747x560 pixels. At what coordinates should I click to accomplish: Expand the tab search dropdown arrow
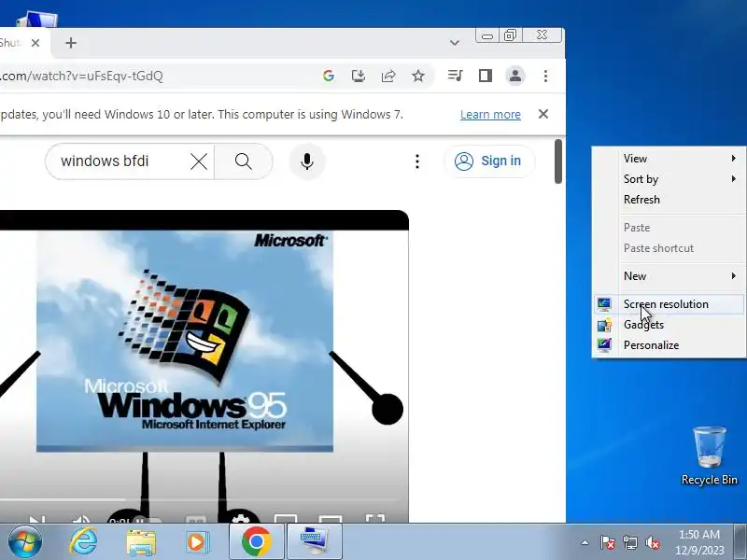(x=455, y=43)
